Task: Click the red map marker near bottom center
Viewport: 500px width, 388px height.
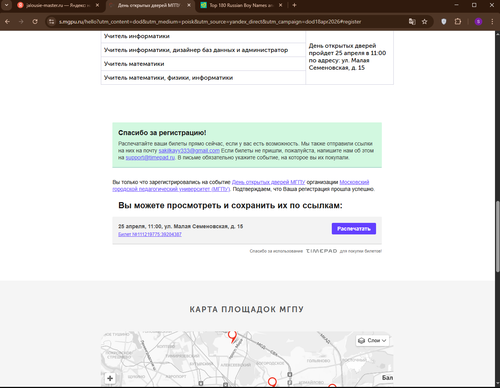Action: (272, 382)
